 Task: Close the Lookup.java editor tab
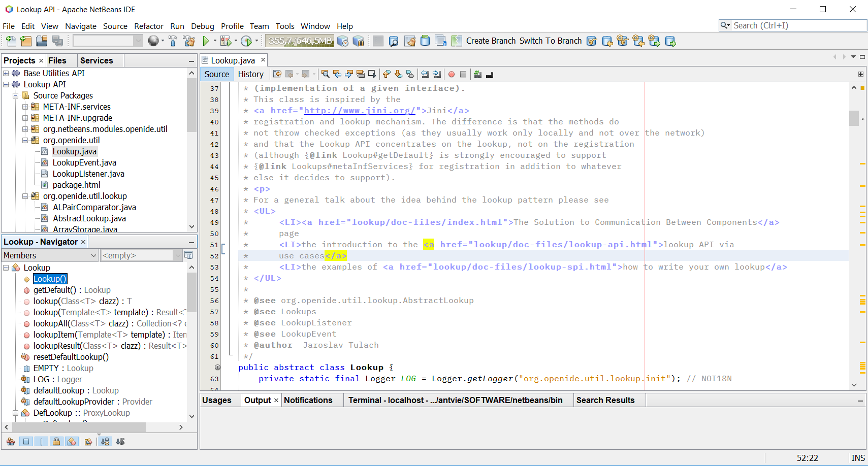click(x=263, y=60)
